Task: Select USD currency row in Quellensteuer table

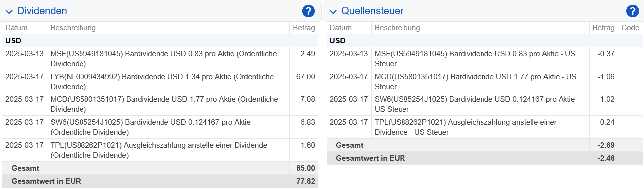Action: point(484,40)
